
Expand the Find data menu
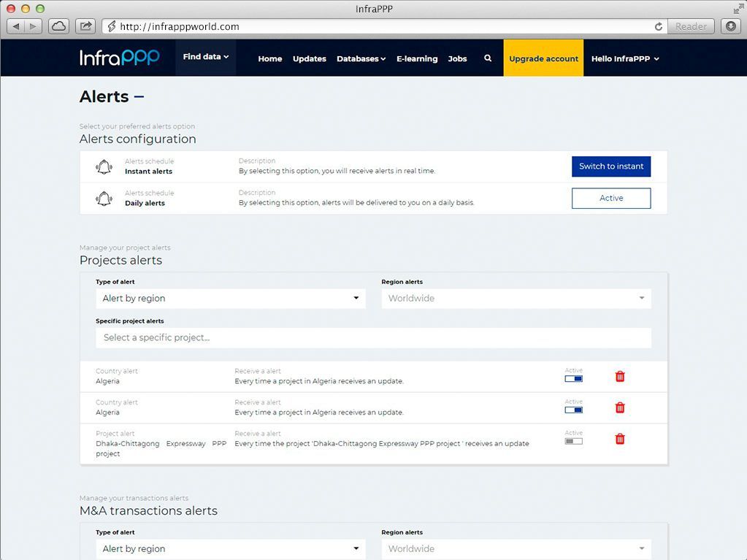[205, 57]
